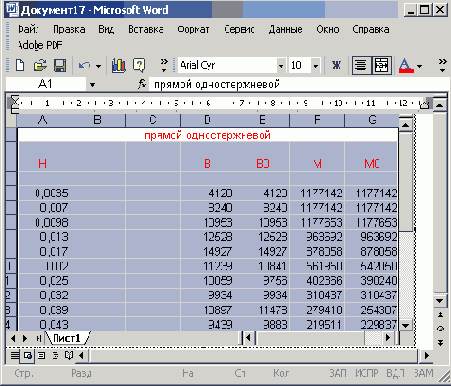Select column E header
Screen dimensions: 451x386
click(x=262, y=120)
